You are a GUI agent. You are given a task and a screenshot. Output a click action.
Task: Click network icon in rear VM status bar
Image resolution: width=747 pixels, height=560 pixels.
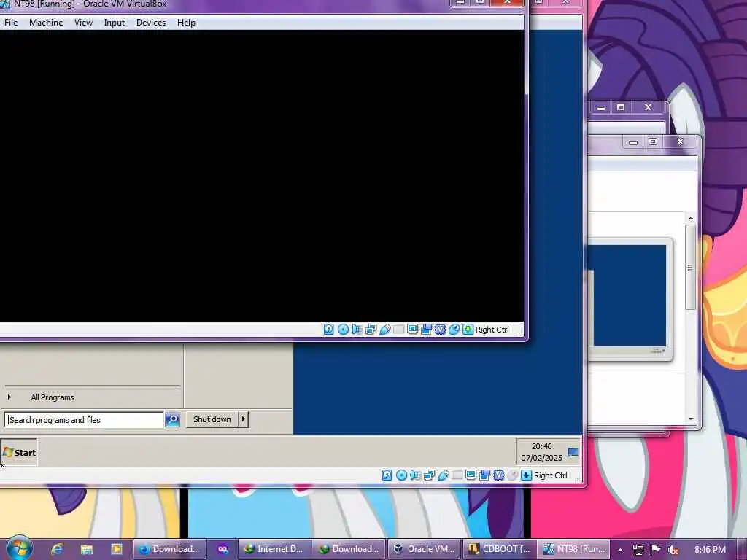click(429, 475)
